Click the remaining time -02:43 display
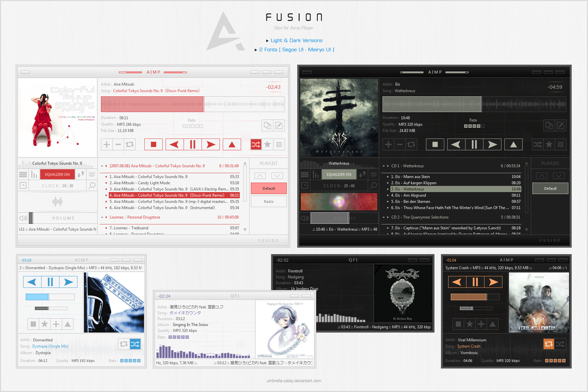Image resolution: width=588 pixels, height=392 pixels. click(273, 87)
